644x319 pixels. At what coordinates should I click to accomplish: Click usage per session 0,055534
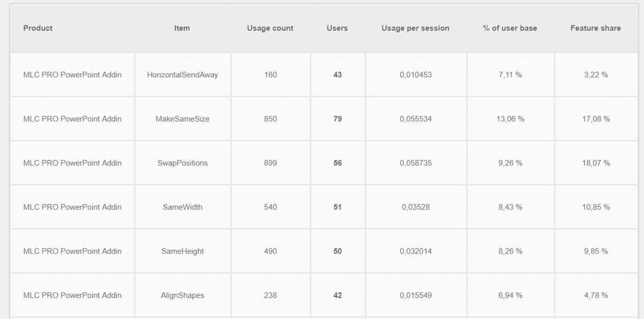coord(415,119)
